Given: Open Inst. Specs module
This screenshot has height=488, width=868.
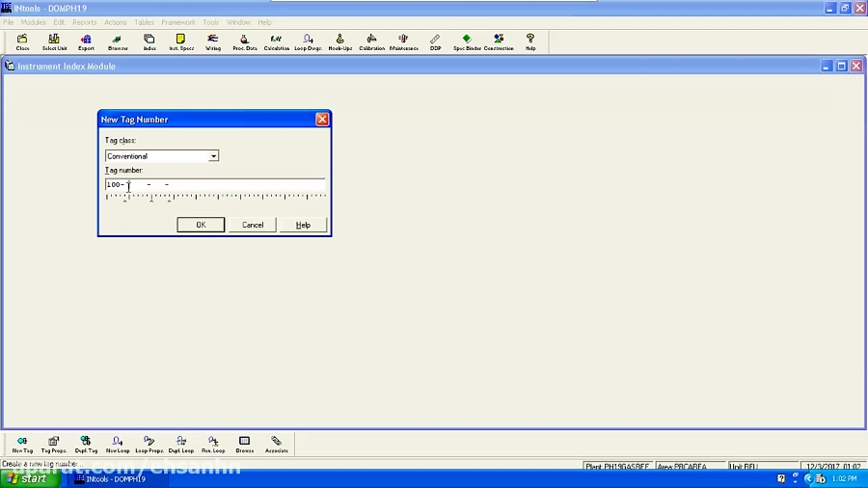Looking at the screenshot, I should (x=181, y=42).
